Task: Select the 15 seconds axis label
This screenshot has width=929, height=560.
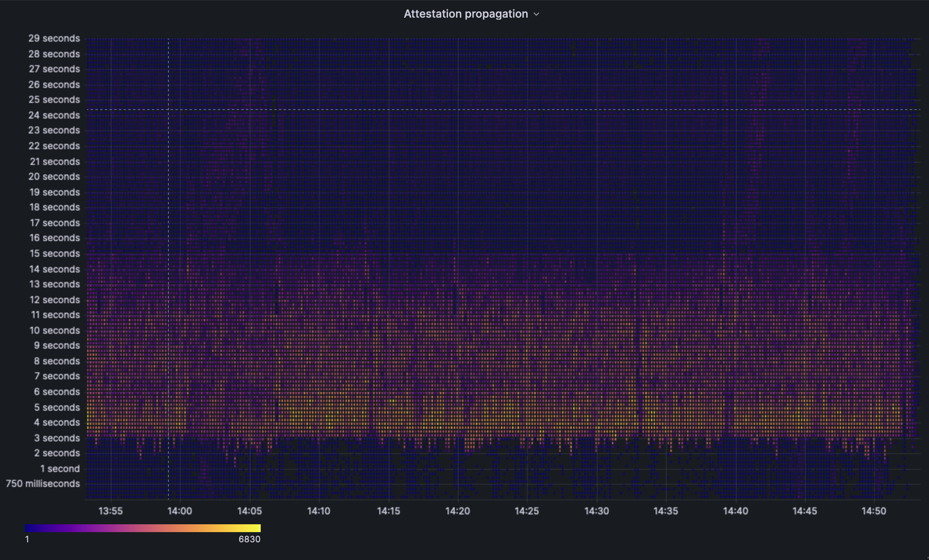Action: (55, 254)
